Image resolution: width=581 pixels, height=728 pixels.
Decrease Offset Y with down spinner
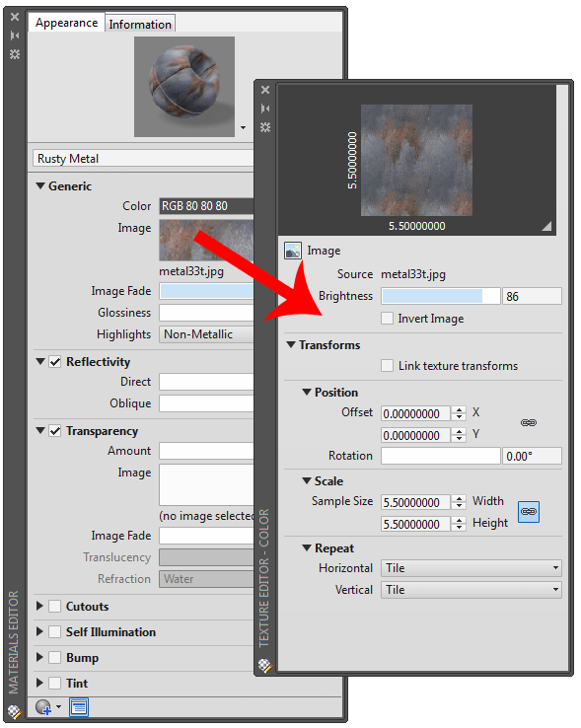pos(459,439)
